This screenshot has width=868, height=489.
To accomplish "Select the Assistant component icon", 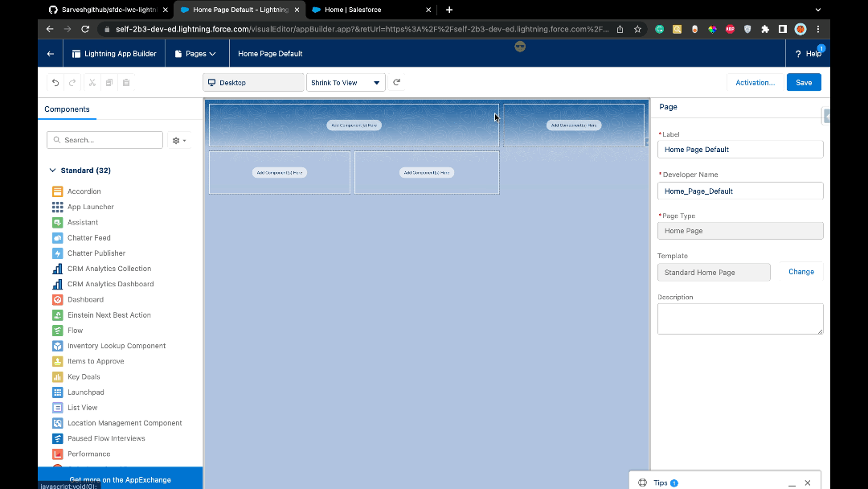I will coord(58,223).
